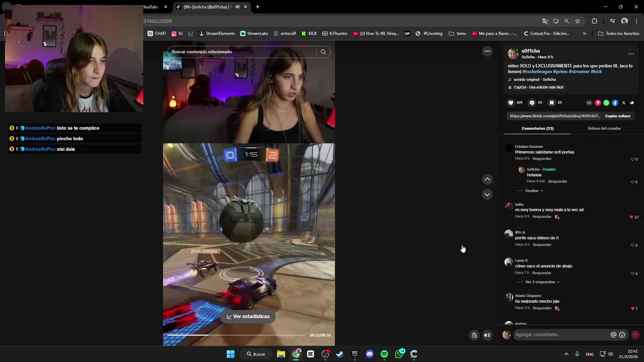Save video with the bookmark icon
The height and width of the screenshot is (362, 644).
(x=551, y=103)
